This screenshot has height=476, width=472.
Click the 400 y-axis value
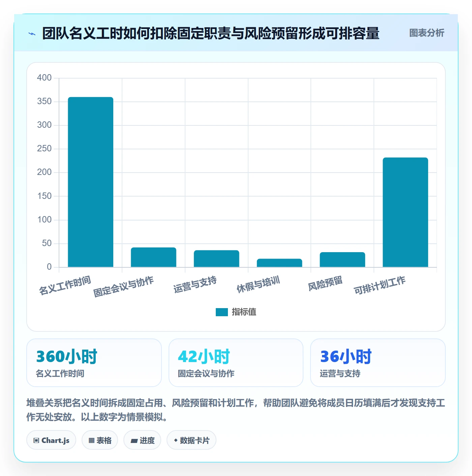click(44, 78)
